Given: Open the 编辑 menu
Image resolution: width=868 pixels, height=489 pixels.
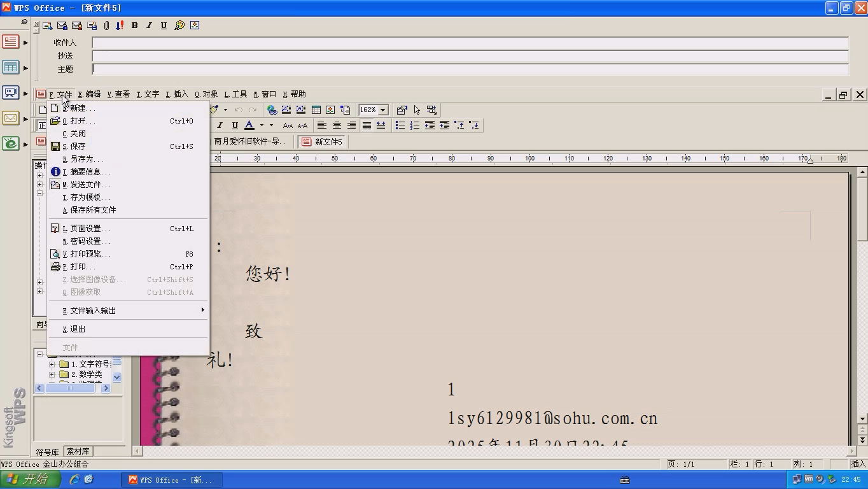Looking at the screenshot, I should (x=89, y=94).
